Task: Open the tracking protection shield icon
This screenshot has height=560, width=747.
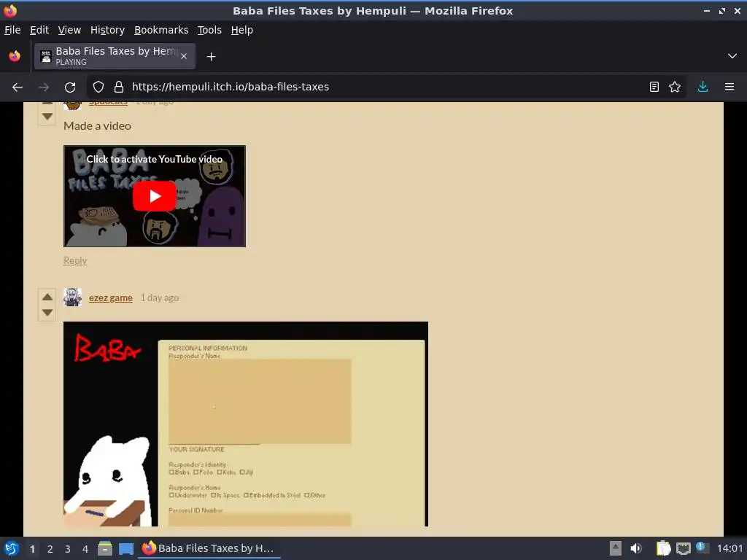Action: tap(98, 87)
